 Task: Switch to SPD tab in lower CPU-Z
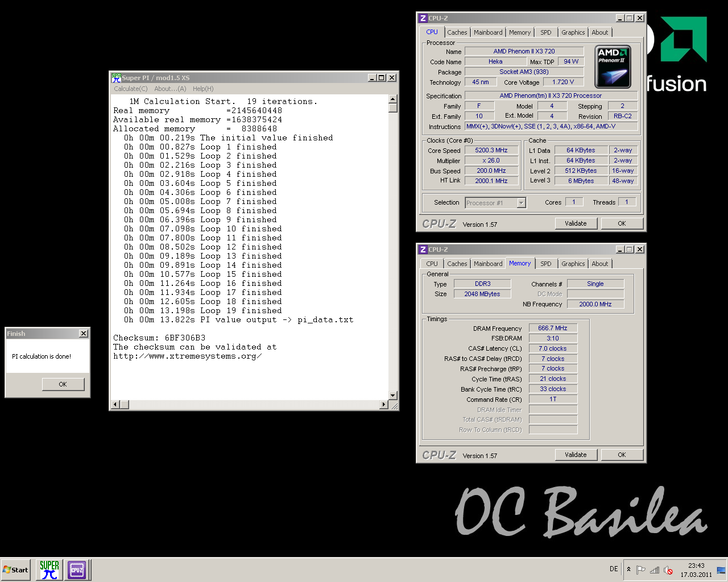[x=546, y=264]
